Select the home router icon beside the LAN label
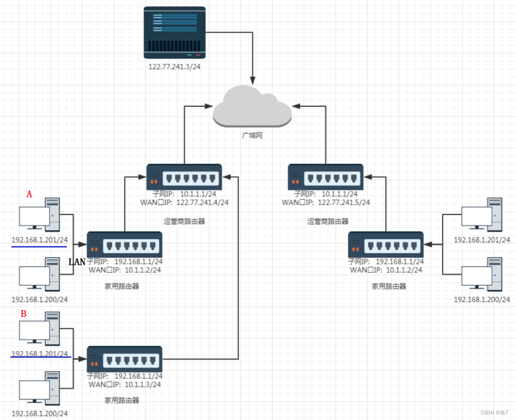 [x=124, y=244]
